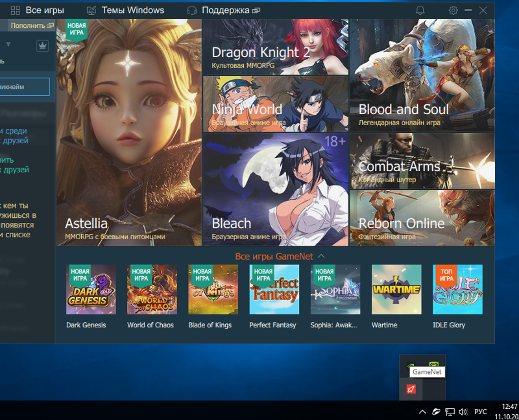Click the "Sophia: Awak..." title text
The height and width of the screenshot is (420, 519).
coord(333,325)
